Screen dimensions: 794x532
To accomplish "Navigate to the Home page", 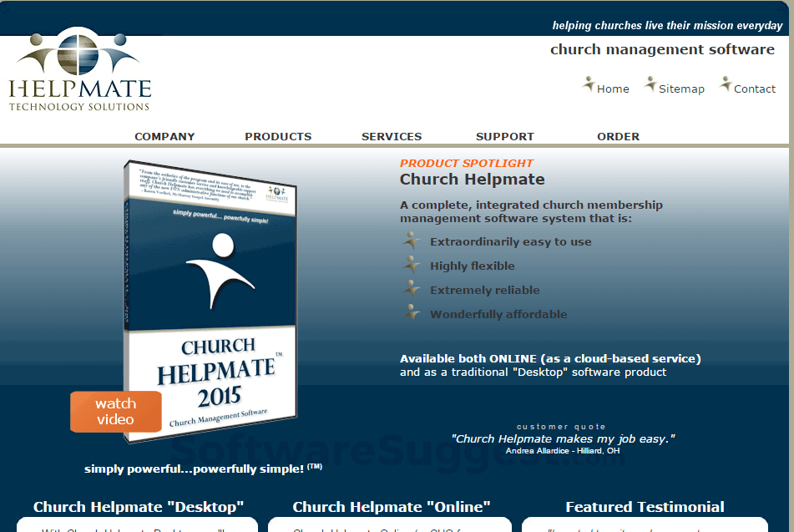I will (612, 89).
